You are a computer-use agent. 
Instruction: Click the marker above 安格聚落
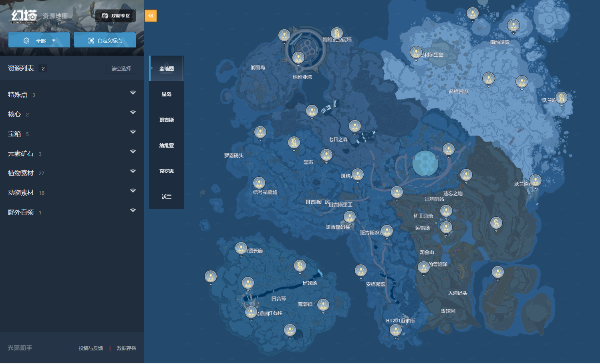[361, 271]
